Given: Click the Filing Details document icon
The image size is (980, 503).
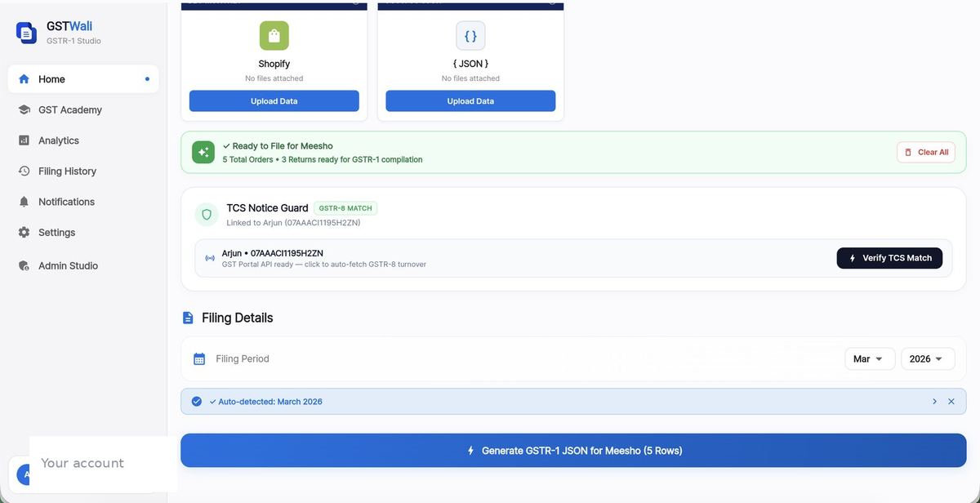Looking at the screenshot, I should [x=189, y=318].
